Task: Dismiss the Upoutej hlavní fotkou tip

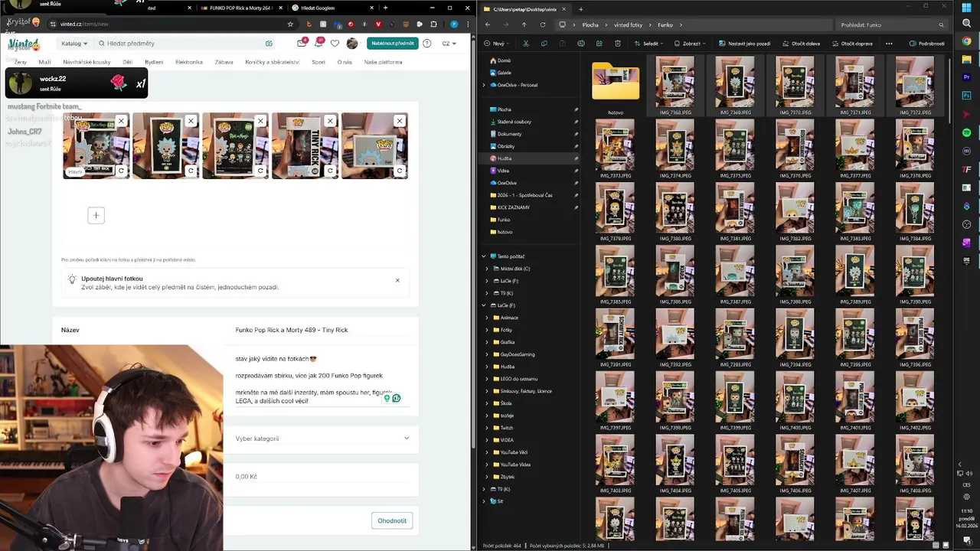Action: point(397,280)
